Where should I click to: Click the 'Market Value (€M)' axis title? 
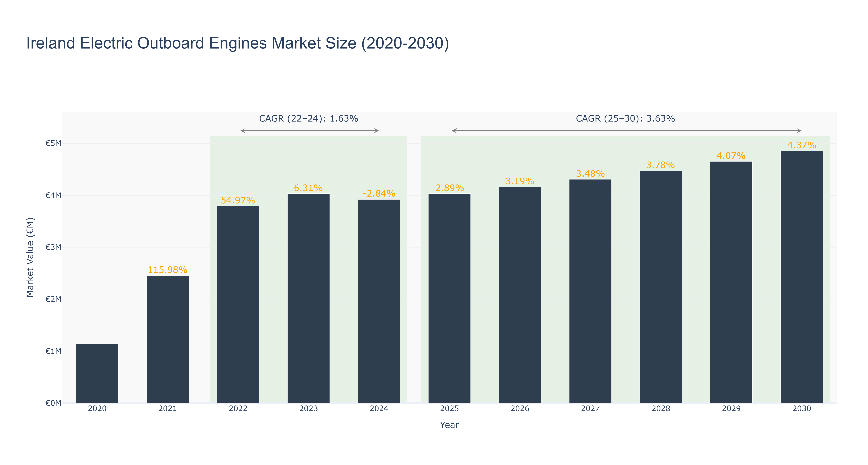click(30, 257)
